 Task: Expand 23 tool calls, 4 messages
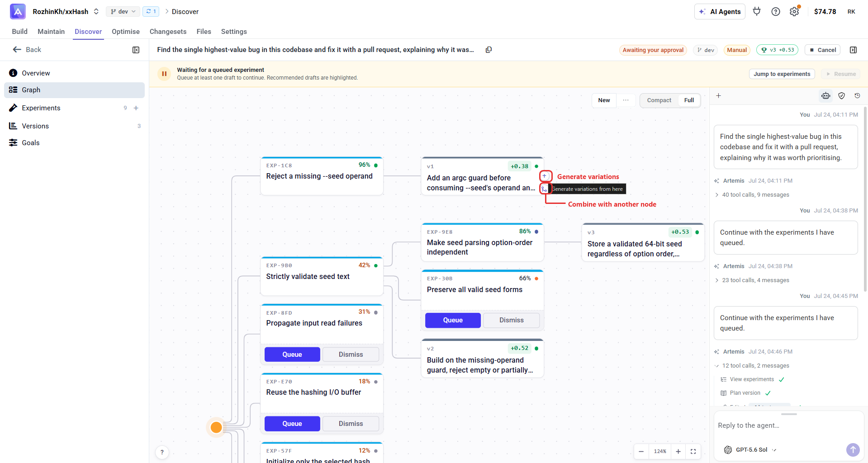click(752, 280)
